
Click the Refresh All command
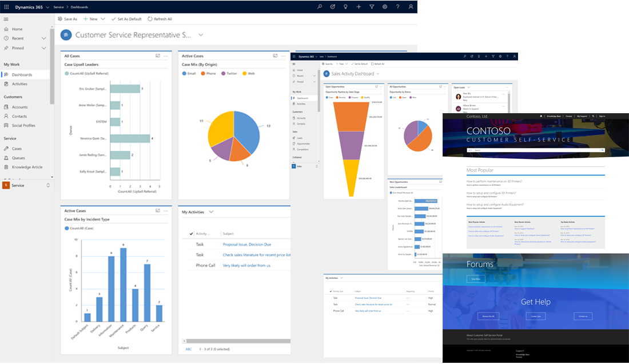pos(160,19)
